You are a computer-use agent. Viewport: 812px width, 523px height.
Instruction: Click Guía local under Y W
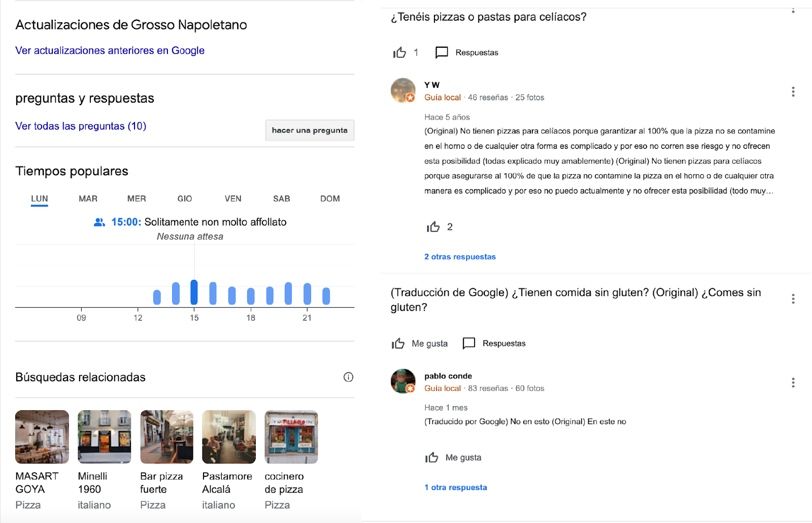[443, 97]
